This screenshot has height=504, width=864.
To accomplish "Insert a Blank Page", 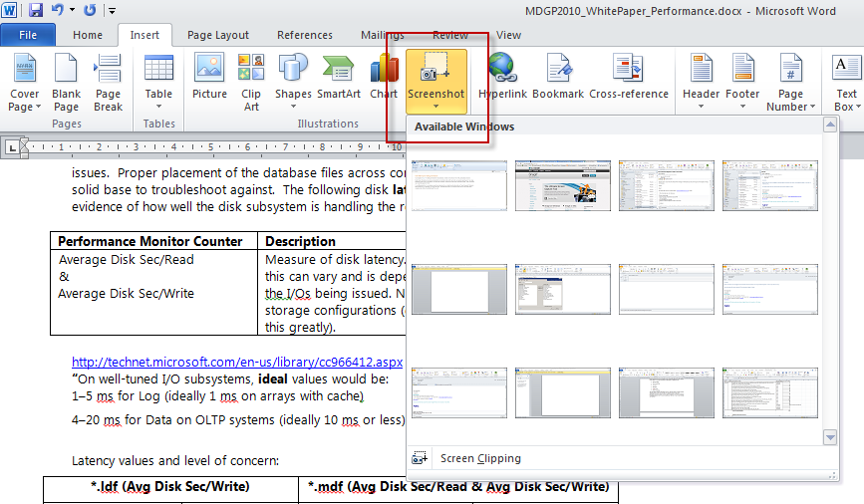I will (66, 82).
